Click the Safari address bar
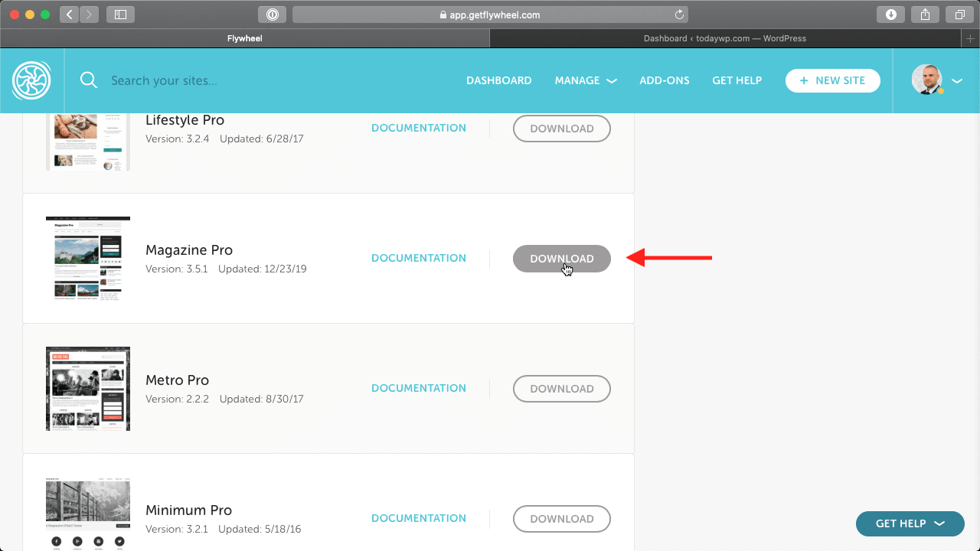The image size is (980, 551). click(490, 15)
